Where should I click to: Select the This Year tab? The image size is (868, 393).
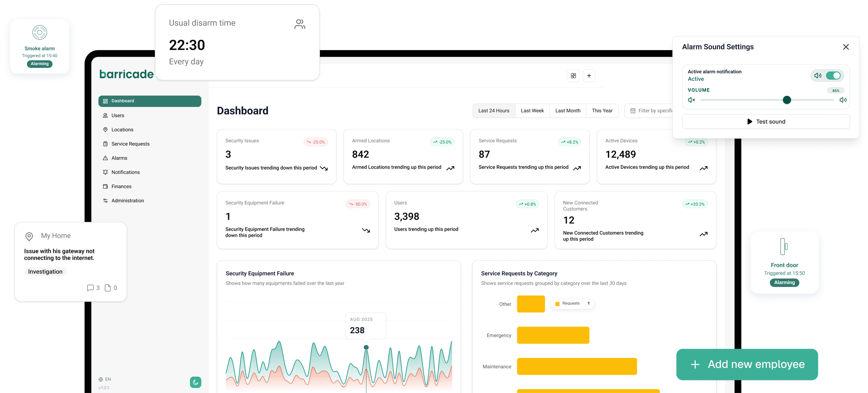point(602,111)
